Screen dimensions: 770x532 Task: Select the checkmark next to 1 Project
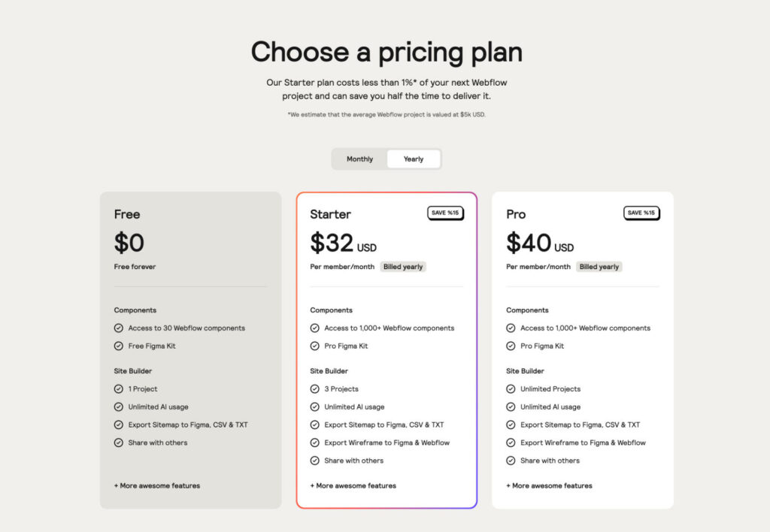pos(119,388)
